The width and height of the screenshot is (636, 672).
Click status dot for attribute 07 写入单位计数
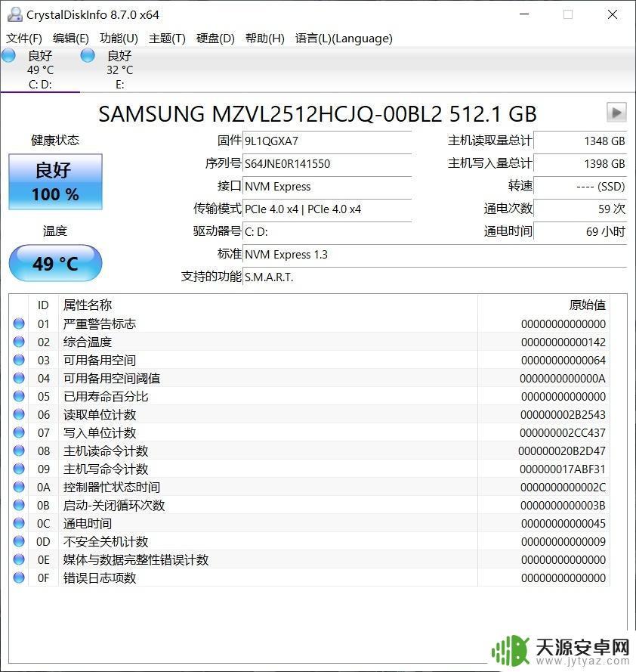(19, 432)
